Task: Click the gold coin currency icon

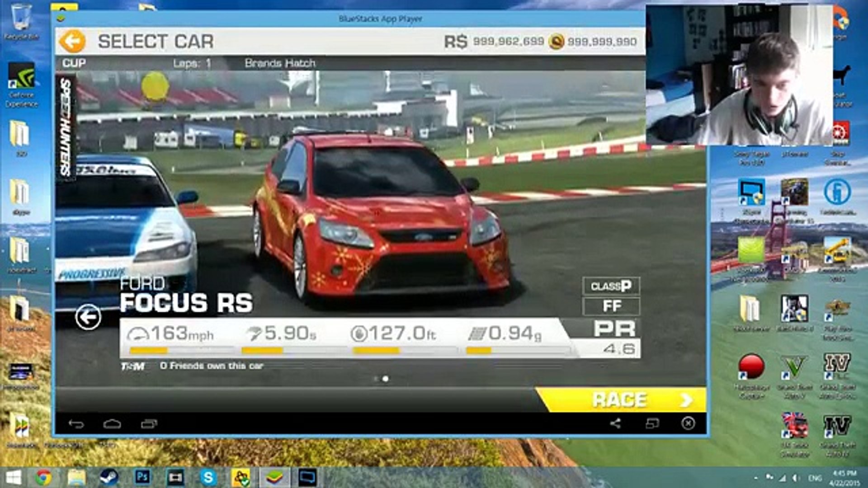Action: 557,42
